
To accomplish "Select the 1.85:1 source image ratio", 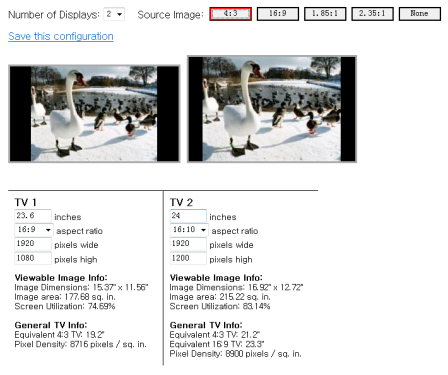I will point(325,14).
